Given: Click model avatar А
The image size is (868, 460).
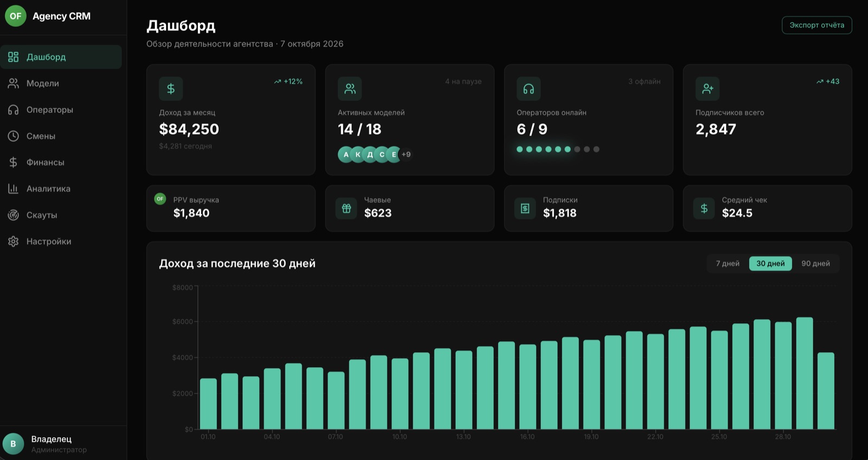Looking at the screenshot, I should click(x=346, y=155).
